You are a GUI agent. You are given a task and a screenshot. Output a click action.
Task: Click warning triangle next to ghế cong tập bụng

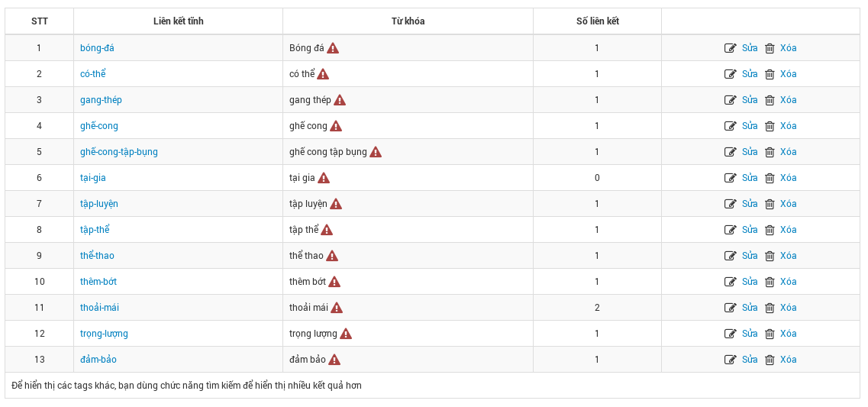click(376, 152)
